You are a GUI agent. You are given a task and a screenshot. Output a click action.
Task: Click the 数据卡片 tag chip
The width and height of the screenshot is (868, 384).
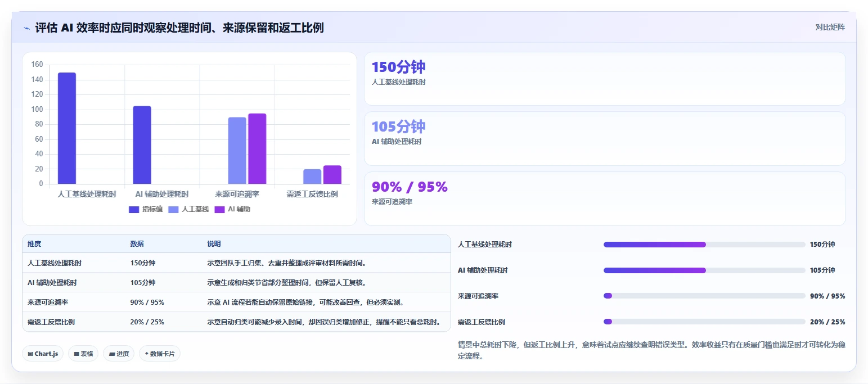click(160, 354)
